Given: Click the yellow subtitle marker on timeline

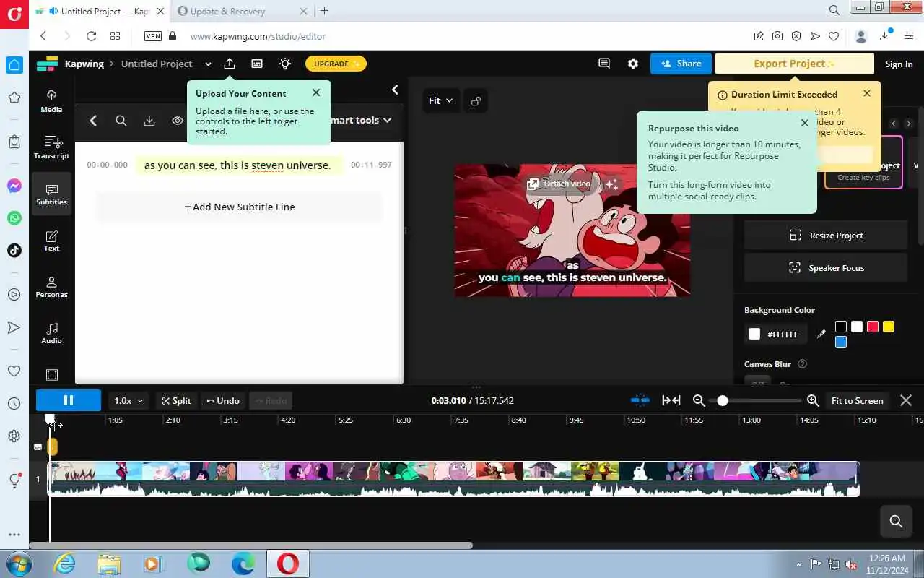Looking at the screenshot, I should pos(52,447).
